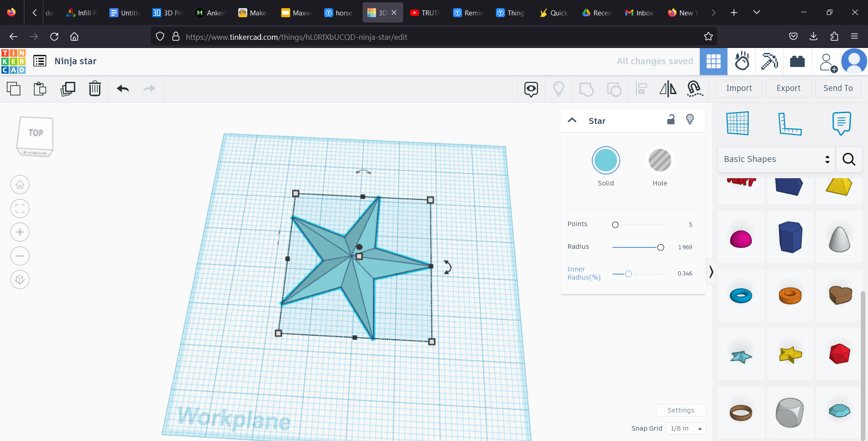Lock the Star shape

(671, 119)
